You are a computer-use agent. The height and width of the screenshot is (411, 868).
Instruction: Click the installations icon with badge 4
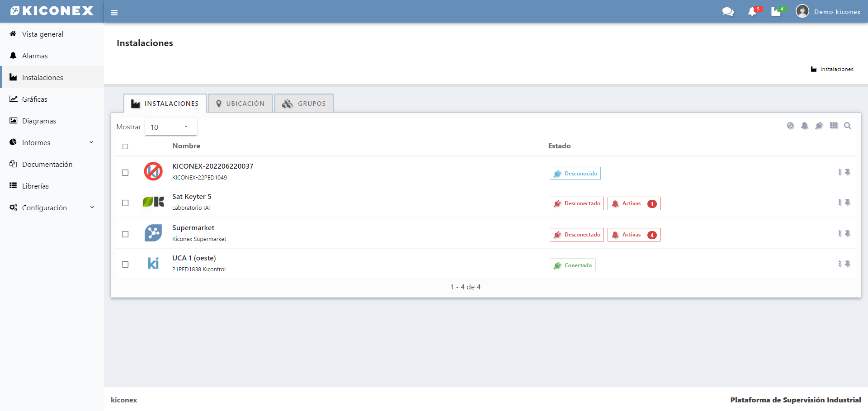pos(777,12)
